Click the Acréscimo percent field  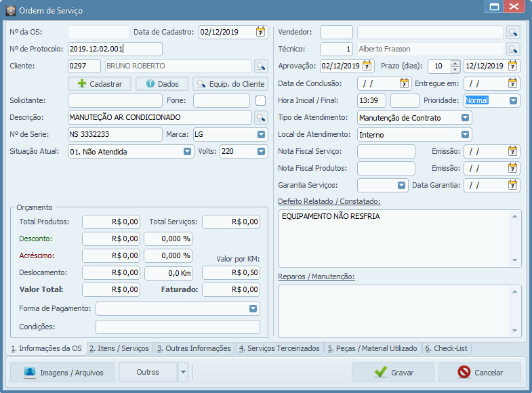pyautogui.click(x=168, y=255)
